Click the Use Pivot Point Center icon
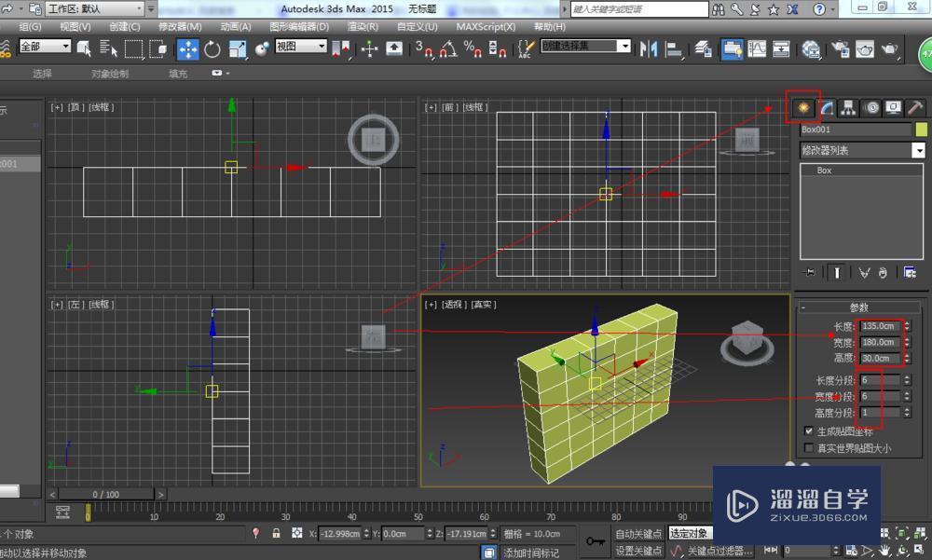This screenshot has height=560, width=932. (340, 48)
